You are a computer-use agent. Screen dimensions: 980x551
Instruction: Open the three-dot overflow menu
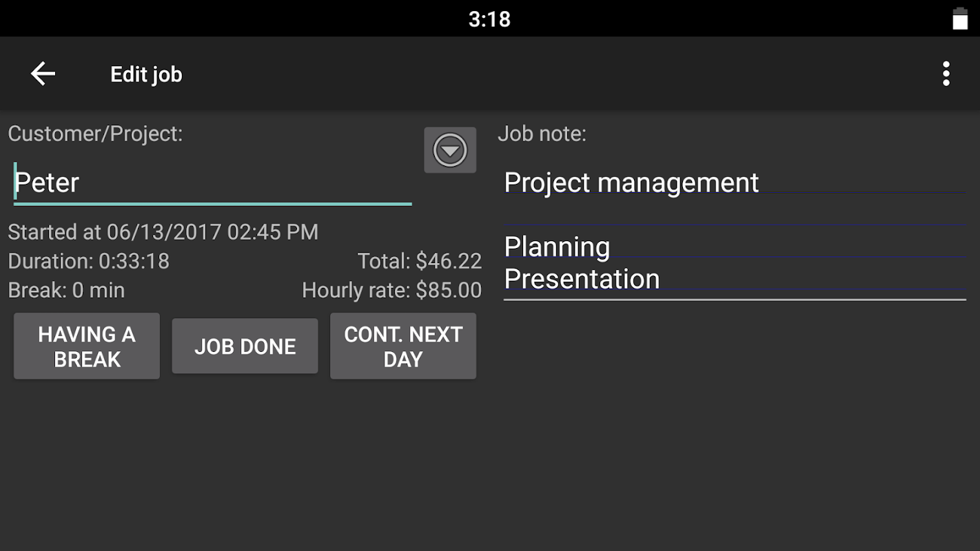946,74
